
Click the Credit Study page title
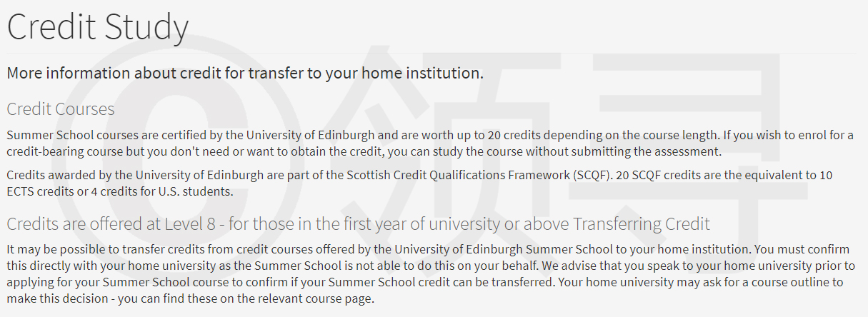point(98,27)
